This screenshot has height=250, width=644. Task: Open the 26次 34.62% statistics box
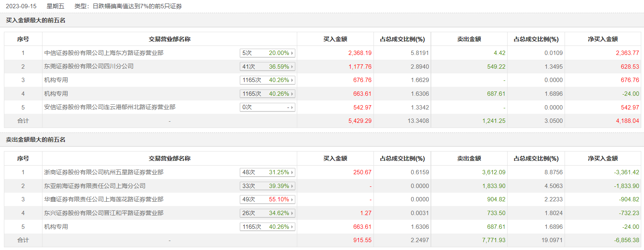tap(292, 213)
